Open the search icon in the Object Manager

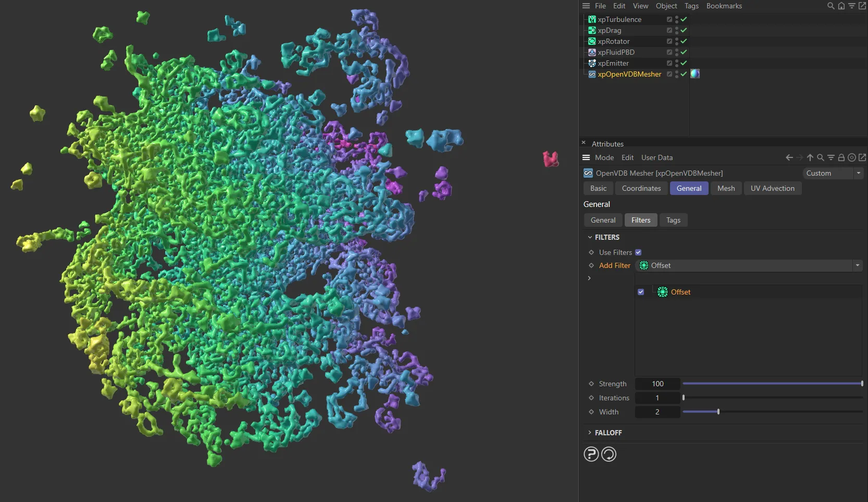(830, 6)
